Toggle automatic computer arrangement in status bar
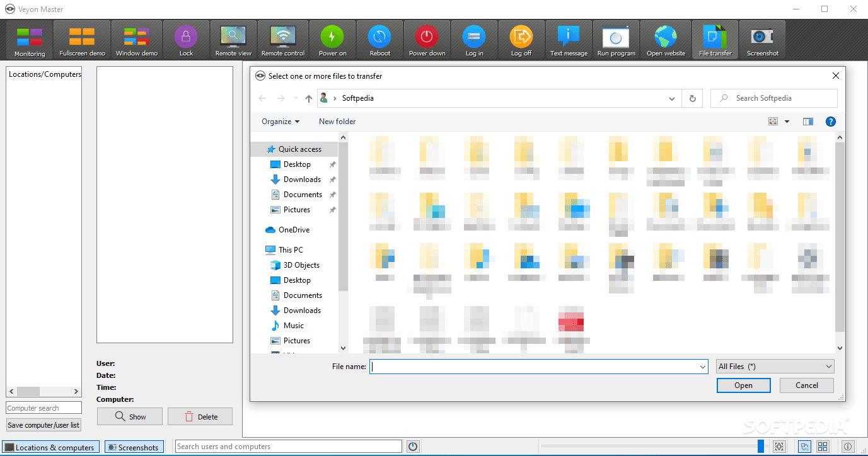The width and height of the screenshot is (868, 456). pyautogui.click(x=823, y=446)
